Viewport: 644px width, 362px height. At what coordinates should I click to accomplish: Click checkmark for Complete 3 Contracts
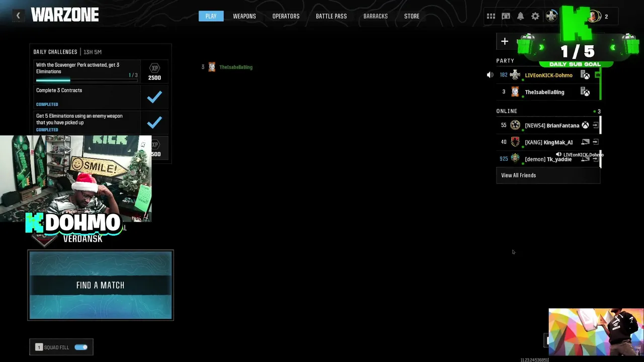click(x=154, y=97)
